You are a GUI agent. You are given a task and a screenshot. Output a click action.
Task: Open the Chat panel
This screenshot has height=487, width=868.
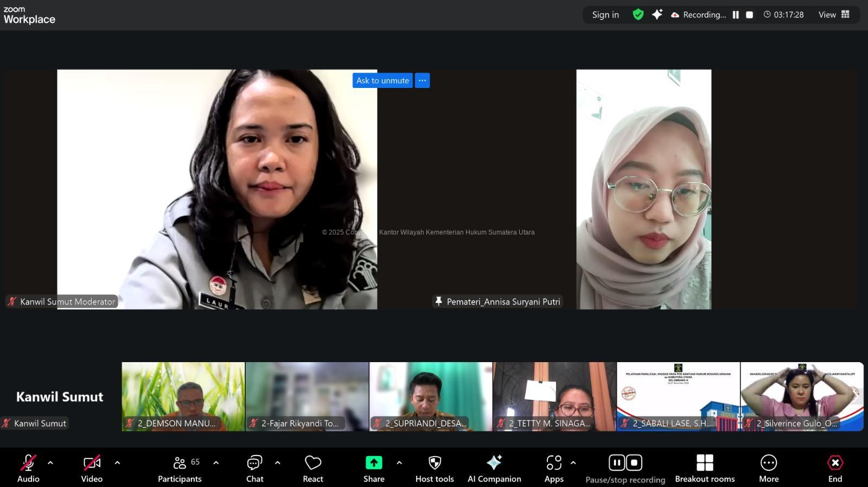[x=254, y=469]
